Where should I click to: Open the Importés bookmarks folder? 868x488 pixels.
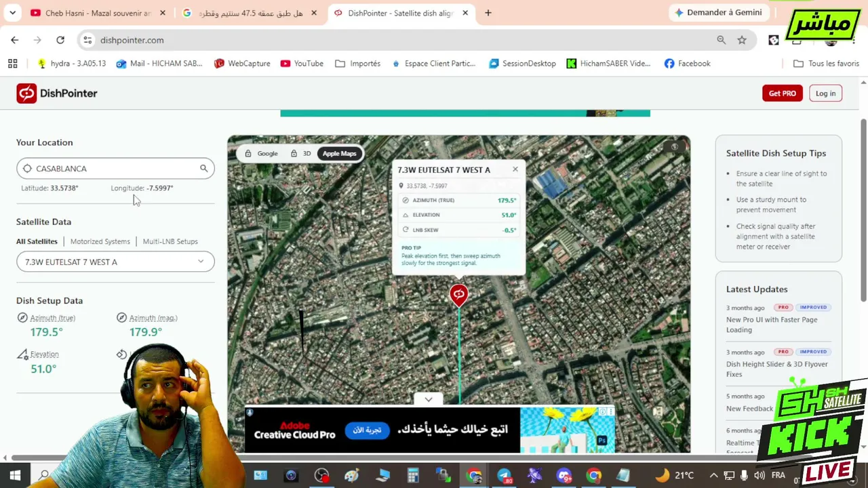(x=357, y=63)
